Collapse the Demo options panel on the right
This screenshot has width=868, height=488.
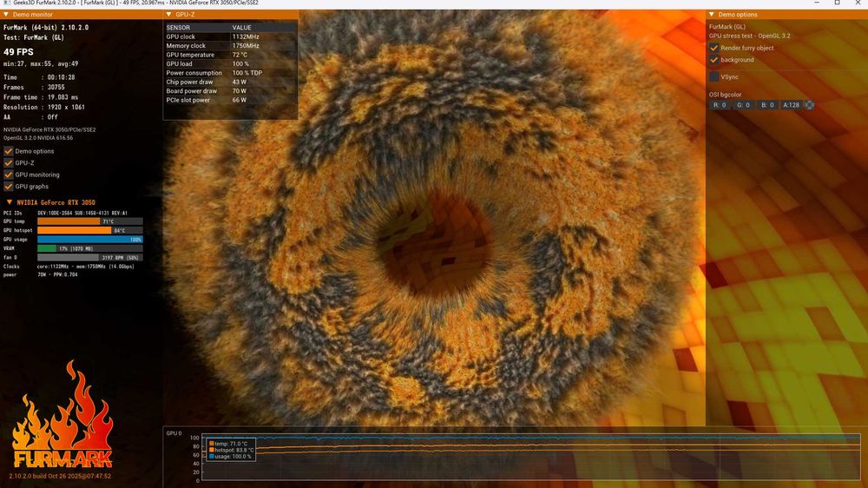pos(712,15)
